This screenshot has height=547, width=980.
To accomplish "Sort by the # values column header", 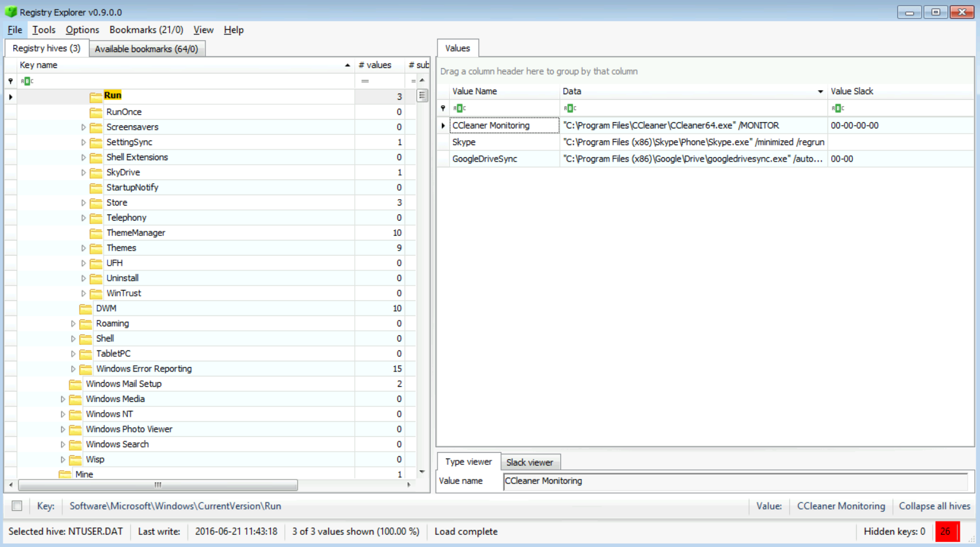I will [x=379, y=65].
